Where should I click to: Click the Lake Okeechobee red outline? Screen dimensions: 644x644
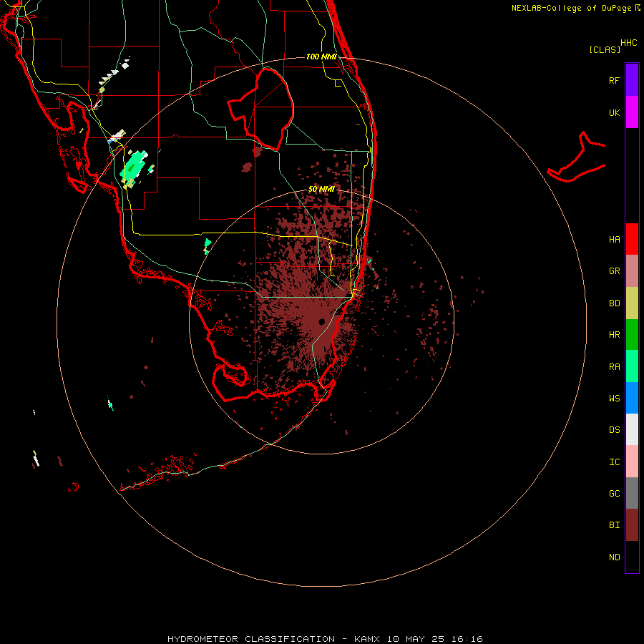coord(260,109)
